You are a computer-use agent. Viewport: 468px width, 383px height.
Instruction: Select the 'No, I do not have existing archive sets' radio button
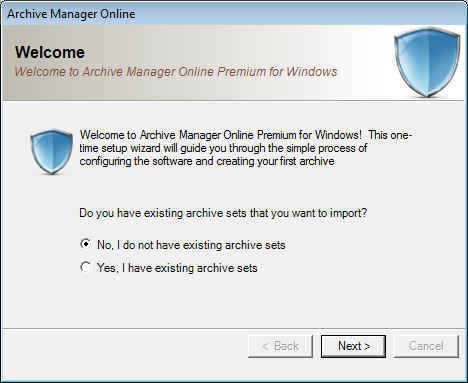[x=86, y=244]
